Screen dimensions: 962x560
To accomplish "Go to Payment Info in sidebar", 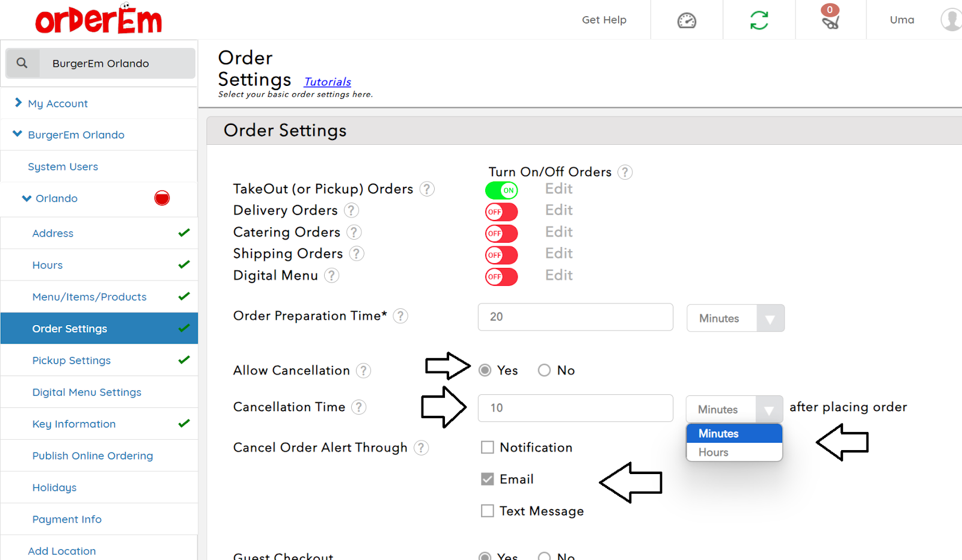I will pos(67,519).
